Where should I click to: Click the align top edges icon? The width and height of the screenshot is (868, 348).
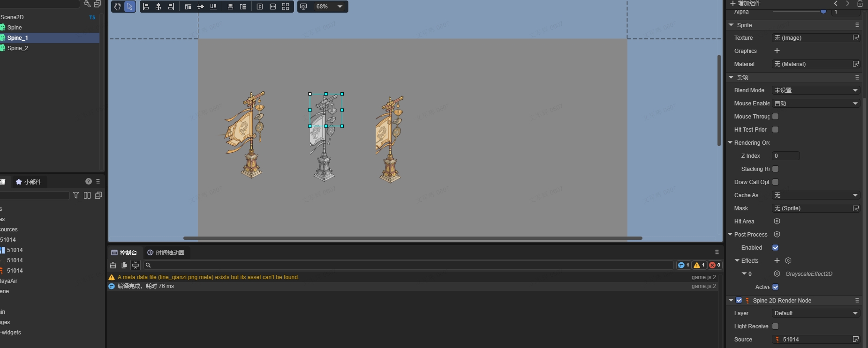coord(188,7)
